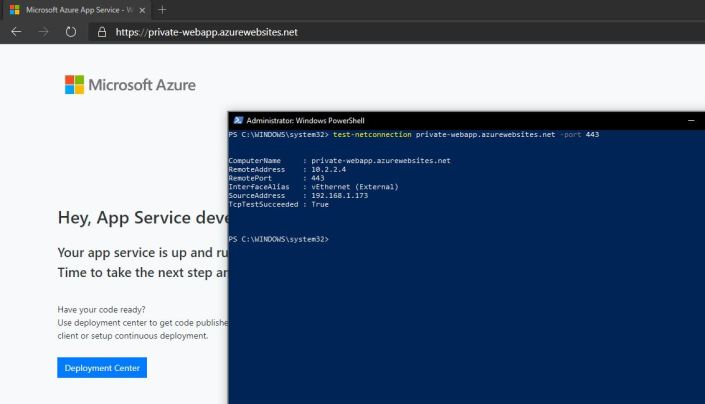
Task: Click the InterfaceAlias vEthernet (External) value
Action: click(355, 186)
